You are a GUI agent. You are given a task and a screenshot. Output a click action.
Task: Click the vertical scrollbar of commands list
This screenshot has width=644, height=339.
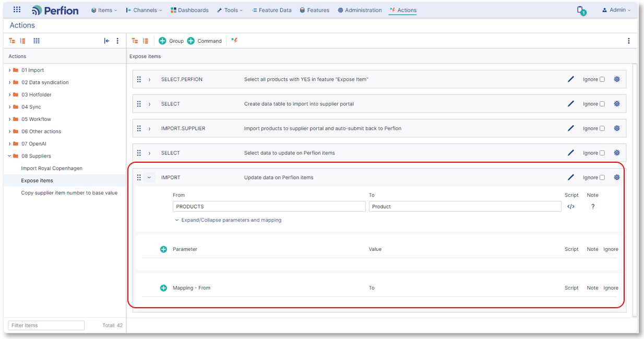(x=635, y=190)
